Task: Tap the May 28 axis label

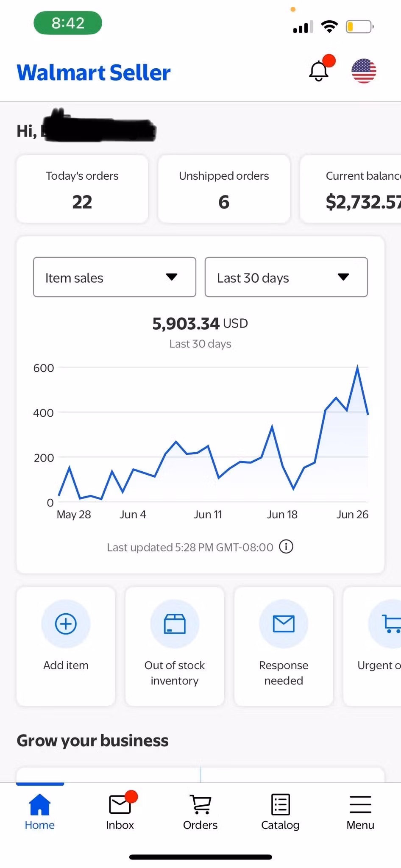Action: pos(74,515)
